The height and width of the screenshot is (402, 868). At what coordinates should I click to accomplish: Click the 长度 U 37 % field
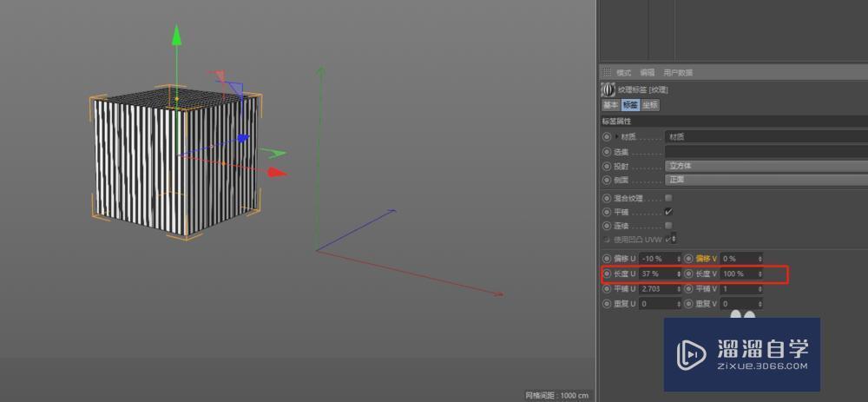(x=658, y=273)
